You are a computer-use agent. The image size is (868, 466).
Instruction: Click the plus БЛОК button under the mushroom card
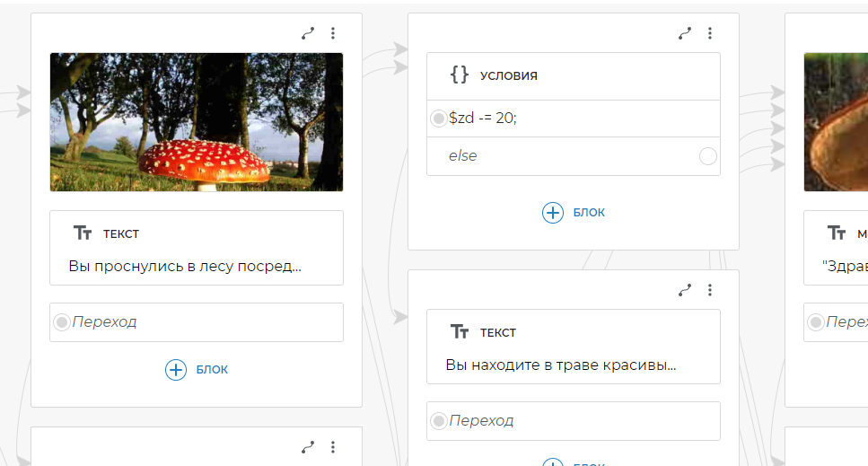197,370
